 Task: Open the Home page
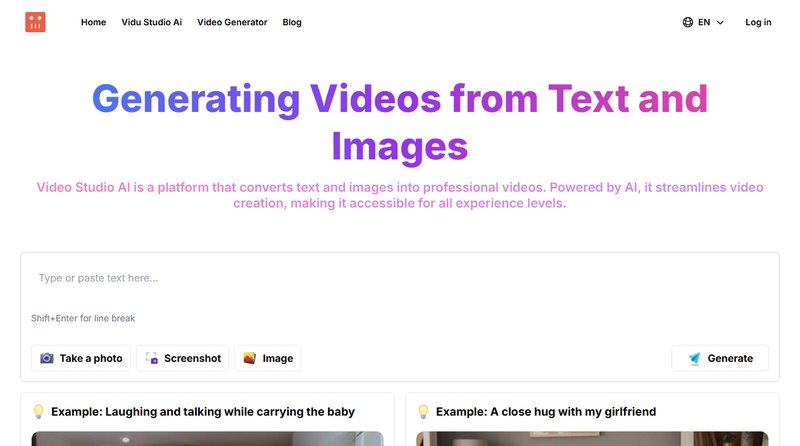click(93, 22)
